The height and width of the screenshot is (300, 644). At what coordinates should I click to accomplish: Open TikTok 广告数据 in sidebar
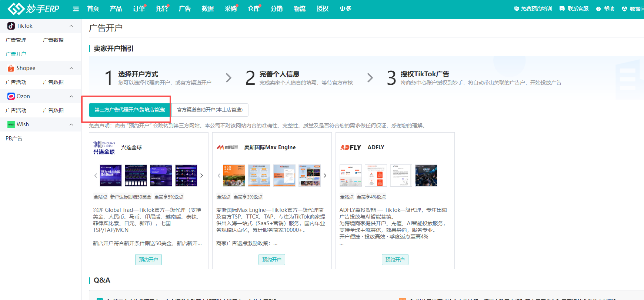[x=53, y=40]
